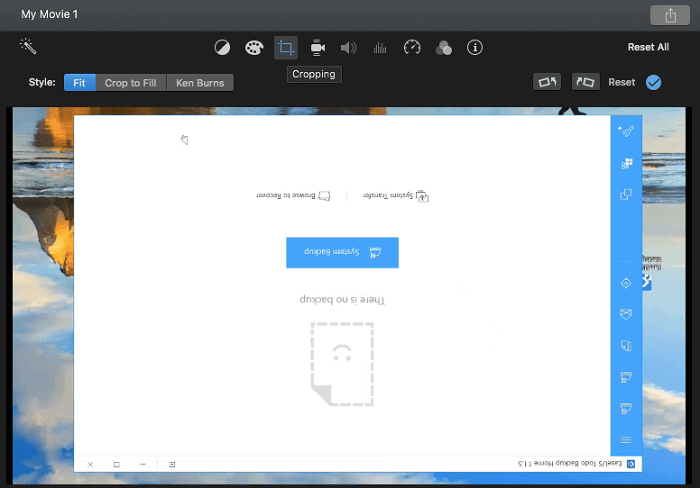Open the stabilization camera tool
This screenshot has height=488, width=700.
click(317, 47)
